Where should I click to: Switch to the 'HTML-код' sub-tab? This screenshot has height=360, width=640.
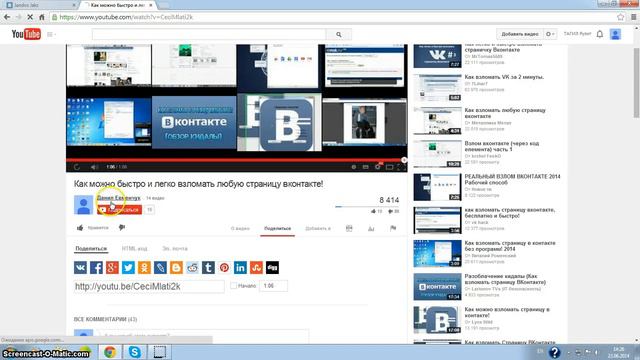click(134, 249)
